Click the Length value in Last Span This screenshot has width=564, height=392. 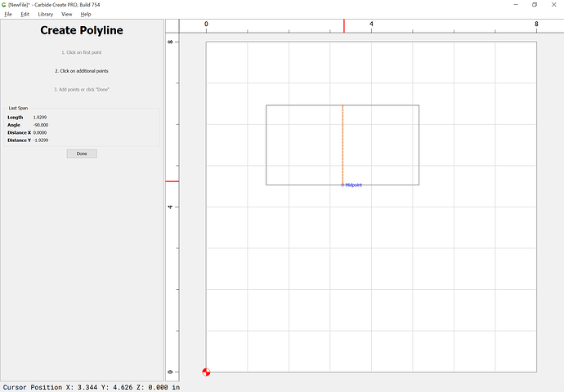[40, 118]
